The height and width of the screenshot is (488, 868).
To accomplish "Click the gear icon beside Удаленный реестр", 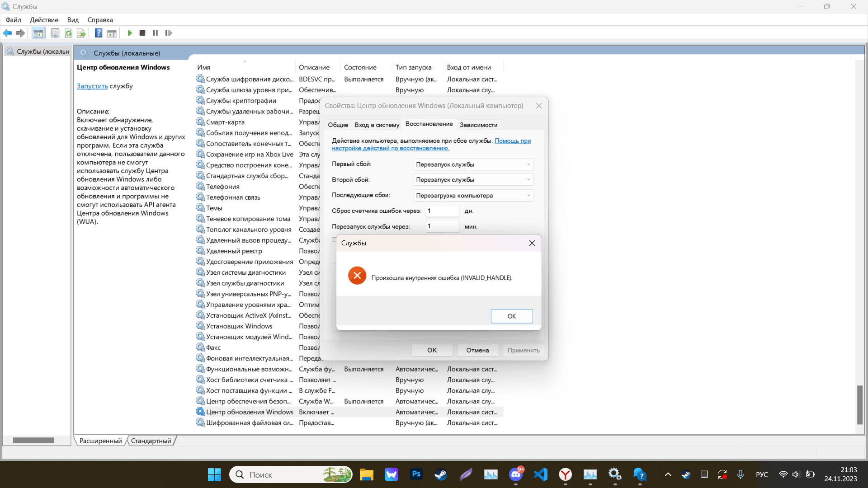I will (200, 251).
